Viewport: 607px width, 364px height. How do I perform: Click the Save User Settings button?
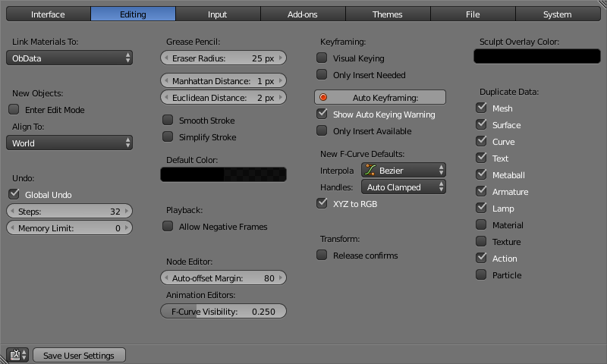coord(79,355)
